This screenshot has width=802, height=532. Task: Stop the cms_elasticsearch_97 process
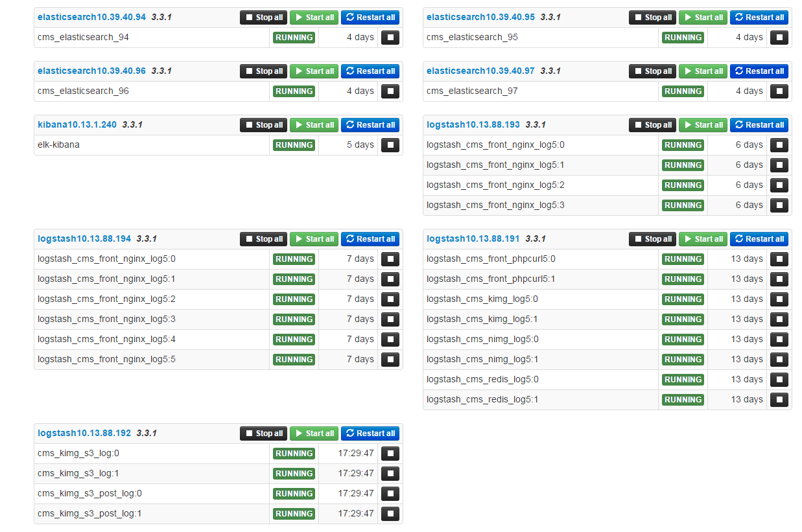[x=779, y=91]
